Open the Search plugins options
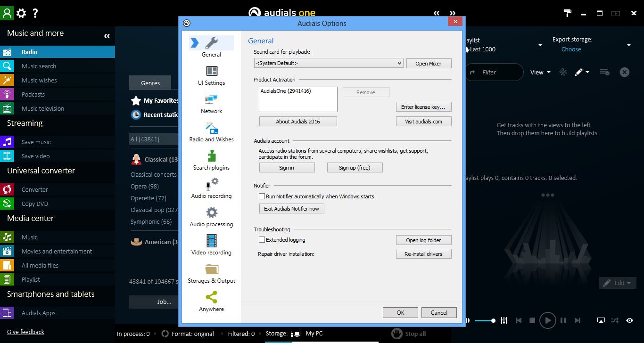The image size is (644, 343). pos(211,160)
